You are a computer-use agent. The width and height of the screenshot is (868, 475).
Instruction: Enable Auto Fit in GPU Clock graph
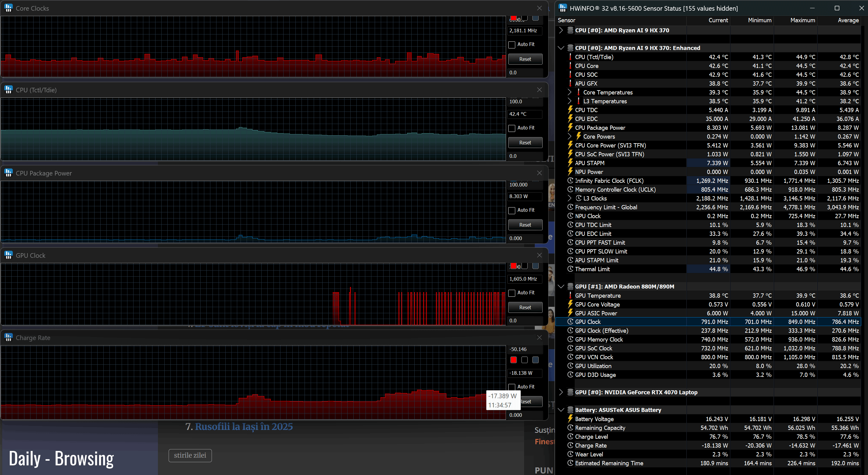[512, 293]
